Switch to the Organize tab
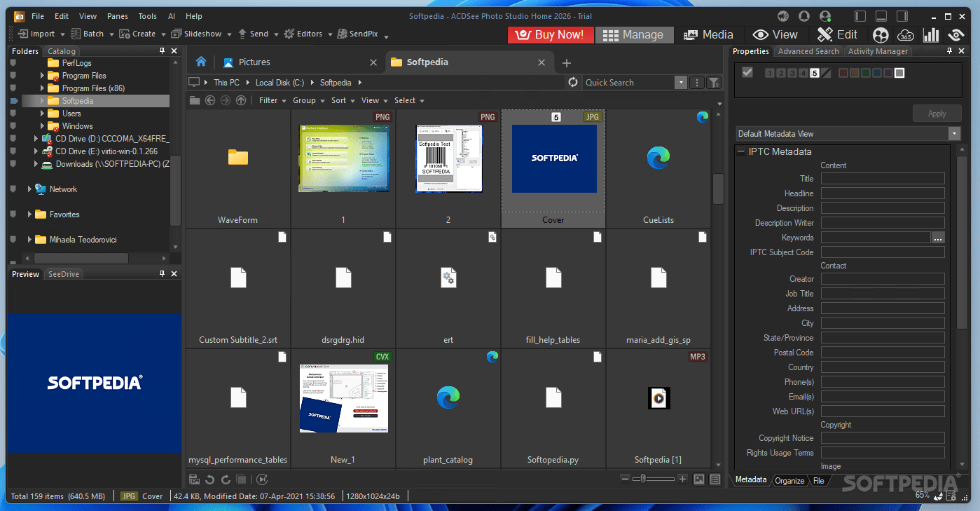The height and width of the screenshot is (511, 980). [x=789, y=481]
